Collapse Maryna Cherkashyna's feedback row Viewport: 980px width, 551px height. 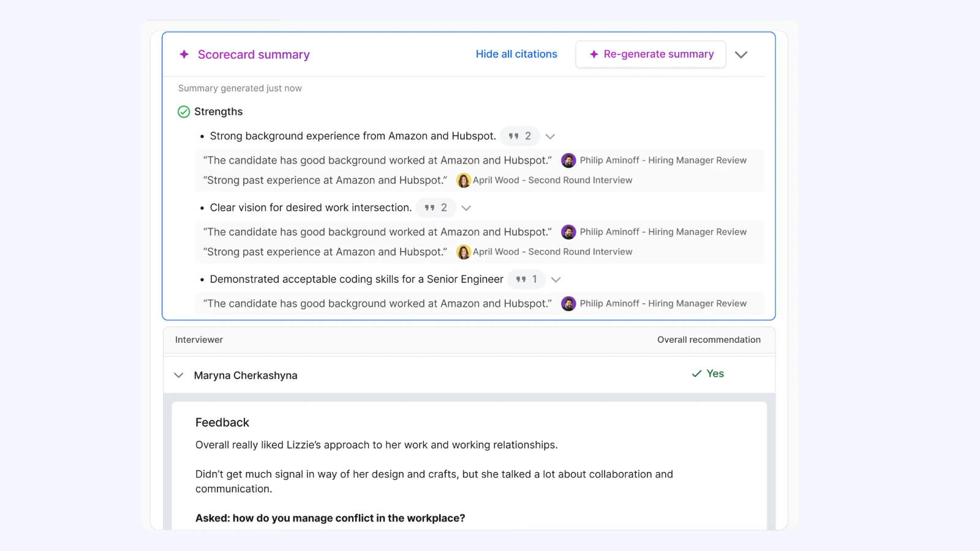coord(179,375)
